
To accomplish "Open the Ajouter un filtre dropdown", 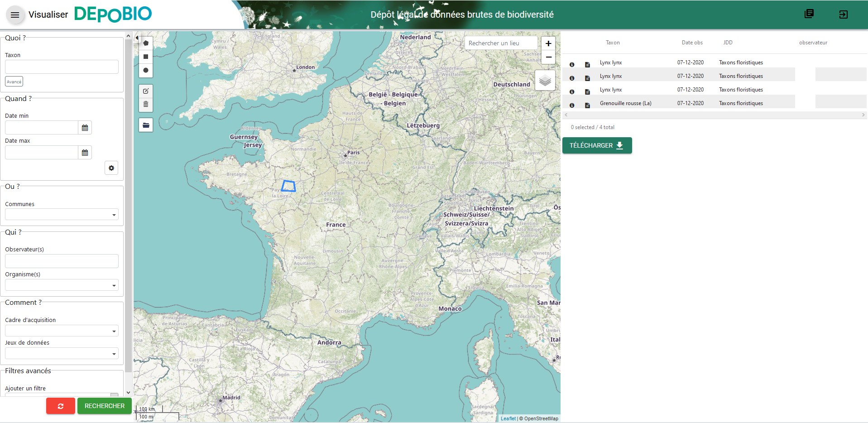I will point(62,395).
